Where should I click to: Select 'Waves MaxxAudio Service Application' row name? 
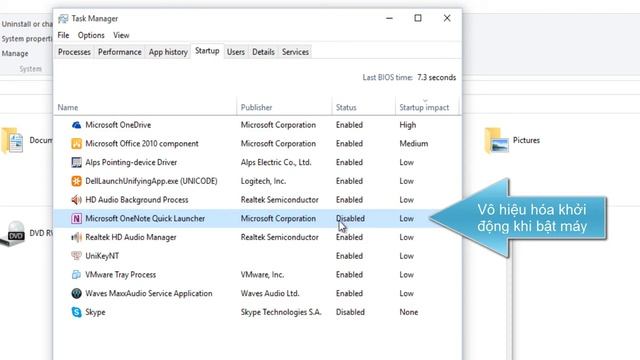pyautogui.click(x=149, y=293)
